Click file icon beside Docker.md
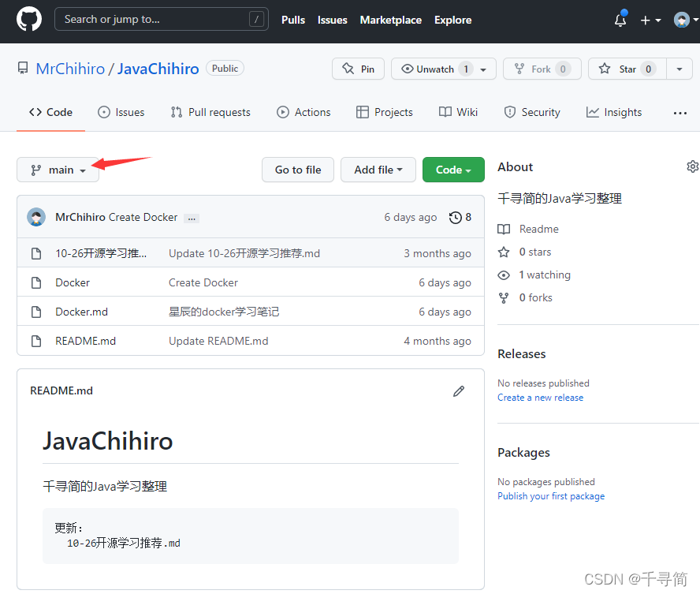 (x=36, y=312)
